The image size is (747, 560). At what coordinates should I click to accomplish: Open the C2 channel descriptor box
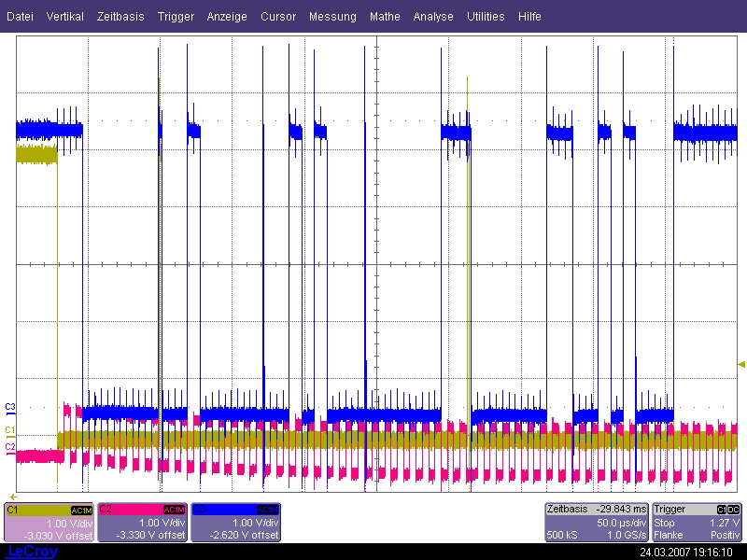[x=142, y=523]
